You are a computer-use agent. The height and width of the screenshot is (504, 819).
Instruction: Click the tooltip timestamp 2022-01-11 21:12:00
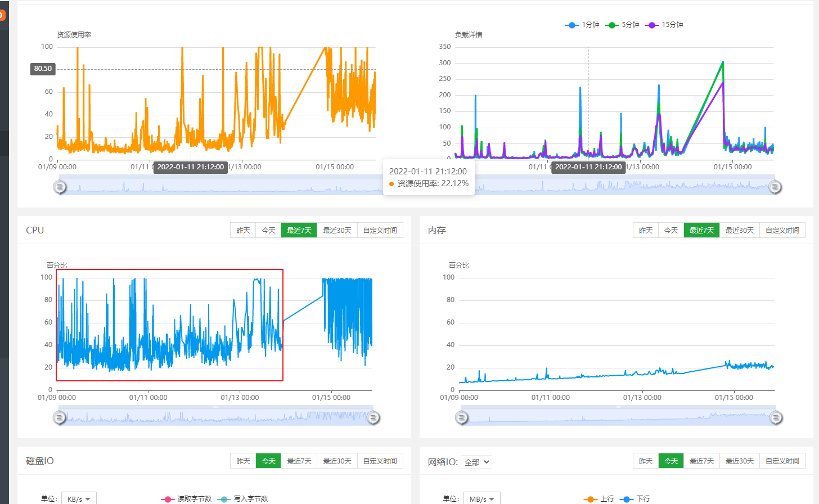point(428,171)
